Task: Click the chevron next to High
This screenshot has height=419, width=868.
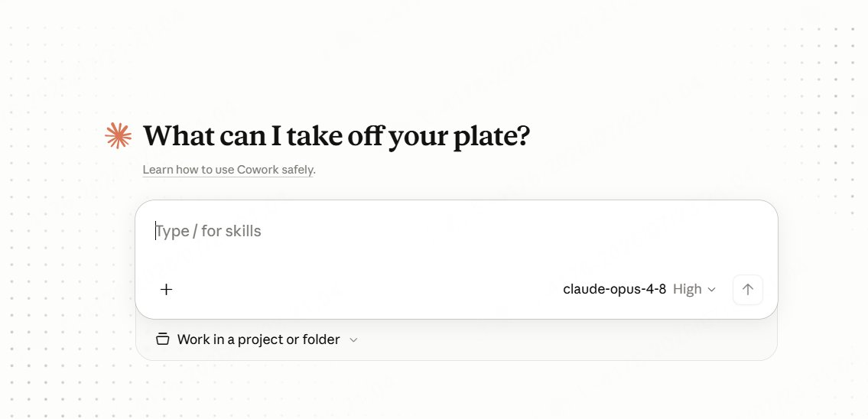Action: pyautogui.click(x=712, y=290)
